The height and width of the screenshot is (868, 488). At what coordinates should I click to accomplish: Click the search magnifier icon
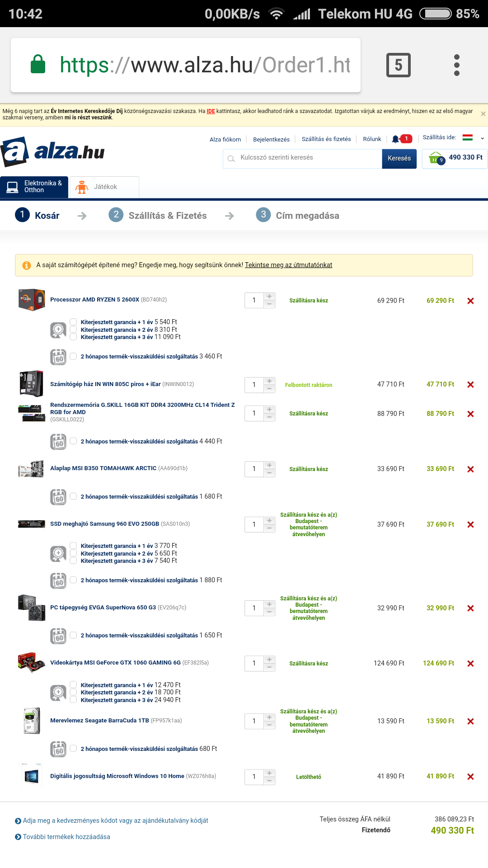point(231,159)
